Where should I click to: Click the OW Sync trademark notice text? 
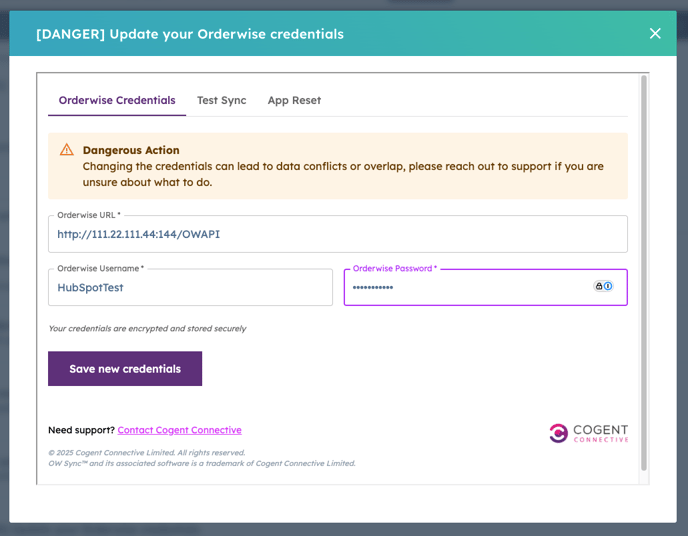coord(202,464)
